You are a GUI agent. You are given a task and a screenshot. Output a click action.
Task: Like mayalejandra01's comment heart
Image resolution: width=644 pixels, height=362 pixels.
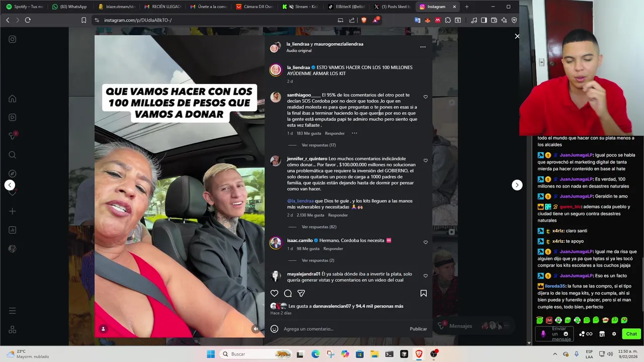click(x=426, y=276)
